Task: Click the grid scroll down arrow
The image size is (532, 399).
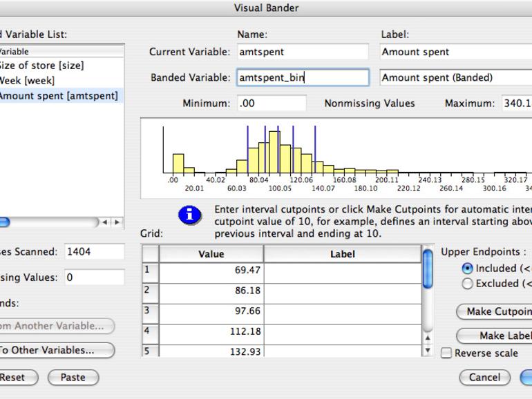Action: point(428,350)
